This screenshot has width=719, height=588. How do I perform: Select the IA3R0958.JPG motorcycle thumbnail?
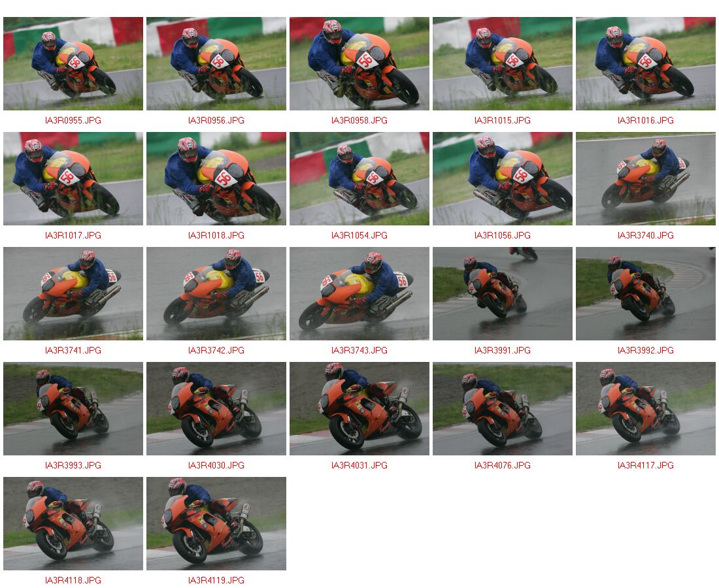tap(359, 64)
